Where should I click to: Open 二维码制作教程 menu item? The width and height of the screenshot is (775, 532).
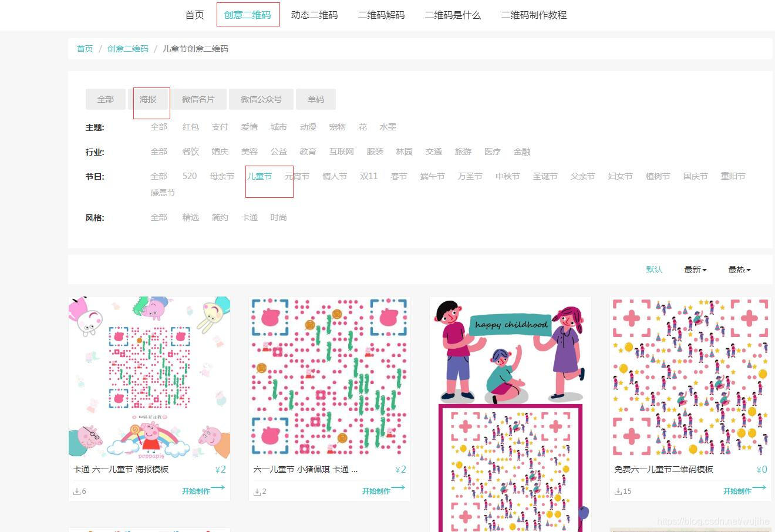[x=534, y=15]
